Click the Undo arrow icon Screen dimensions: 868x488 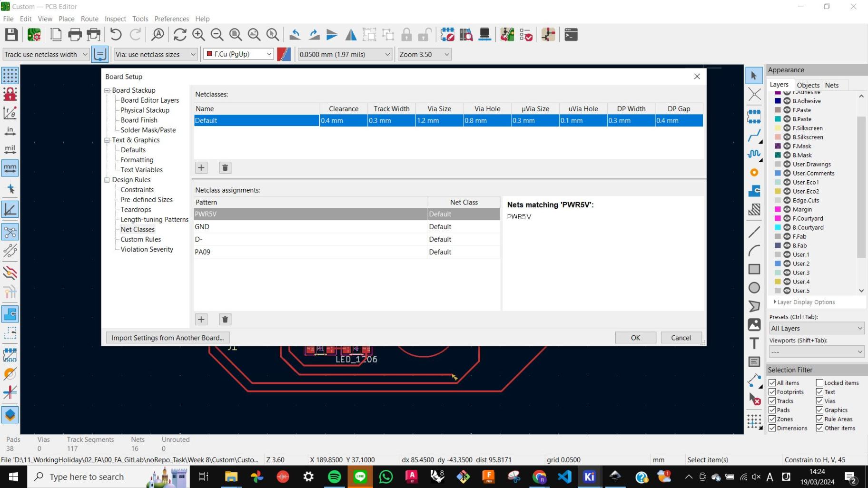116,35
